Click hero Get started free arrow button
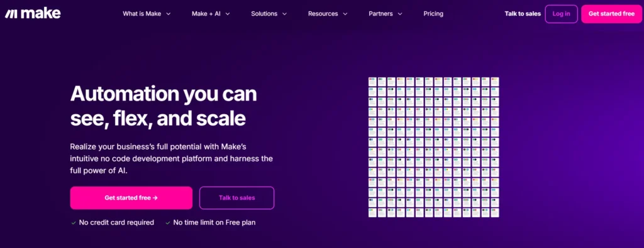 [131, 198]
